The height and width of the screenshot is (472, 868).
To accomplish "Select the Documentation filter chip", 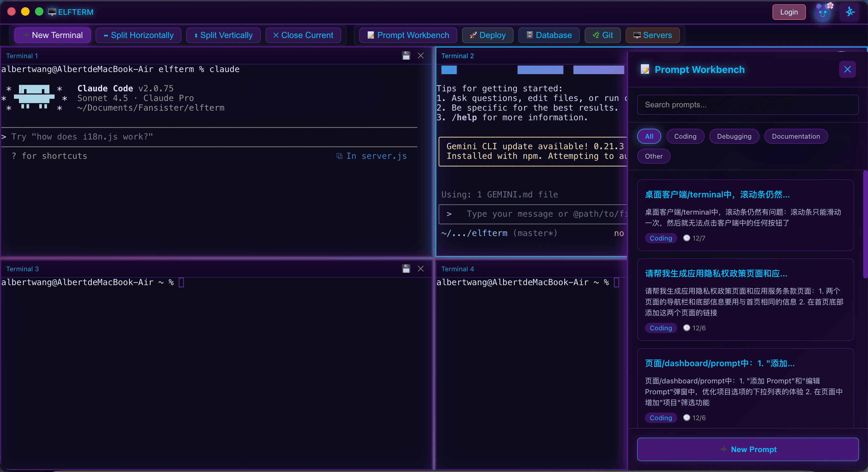I will pos(796,137).
